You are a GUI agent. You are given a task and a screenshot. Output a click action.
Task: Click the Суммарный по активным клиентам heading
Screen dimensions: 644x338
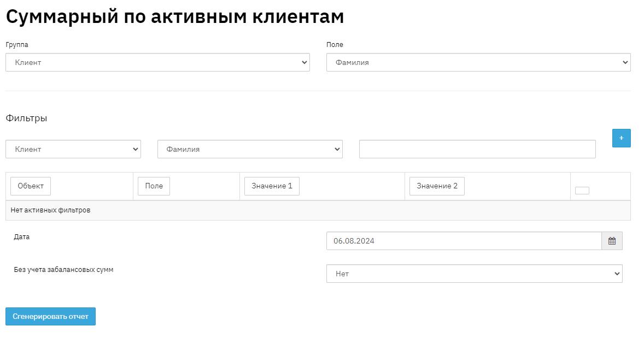click(x=175, y=16)
